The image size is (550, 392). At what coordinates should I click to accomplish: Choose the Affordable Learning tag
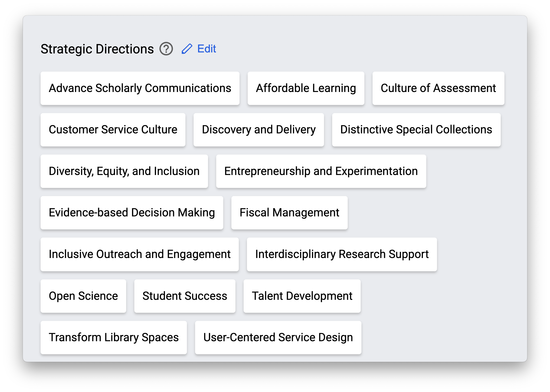pyautogui.click(x=306, y=88)
